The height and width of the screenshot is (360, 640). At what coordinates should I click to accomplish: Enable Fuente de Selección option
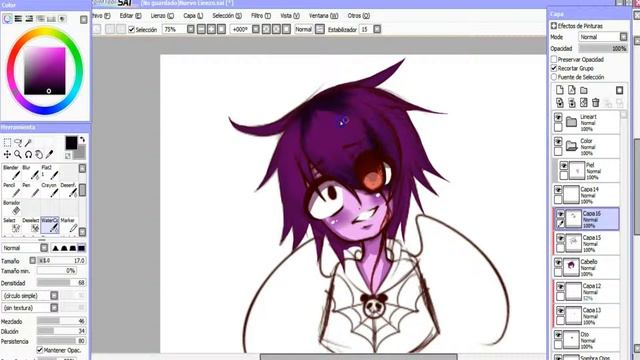click(x=554, y=77)
